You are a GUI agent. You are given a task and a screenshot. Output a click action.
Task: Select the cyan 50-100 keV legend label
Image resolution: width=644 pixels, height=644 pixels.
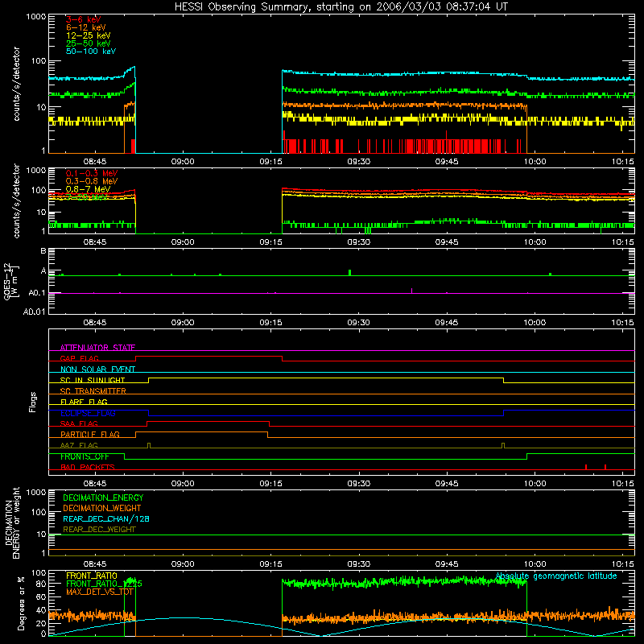click(91, 52)
